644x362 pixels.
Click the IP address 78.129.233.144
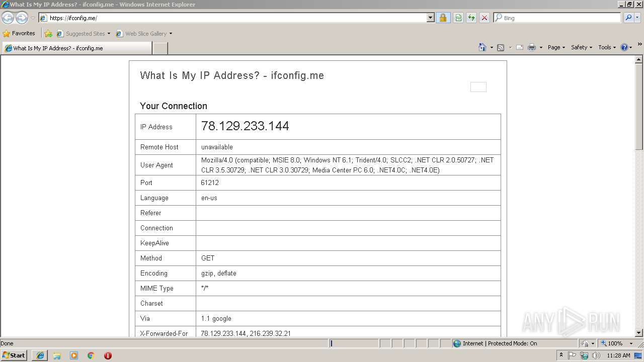(x=245, y=126)
